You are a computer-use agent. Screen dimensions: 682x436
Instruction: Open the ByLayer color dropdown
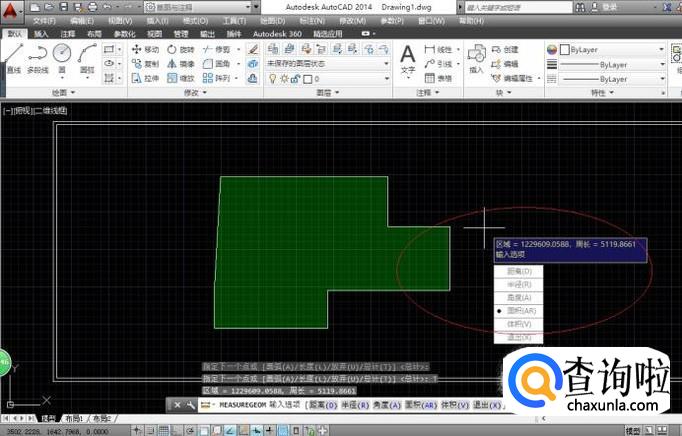604,49
